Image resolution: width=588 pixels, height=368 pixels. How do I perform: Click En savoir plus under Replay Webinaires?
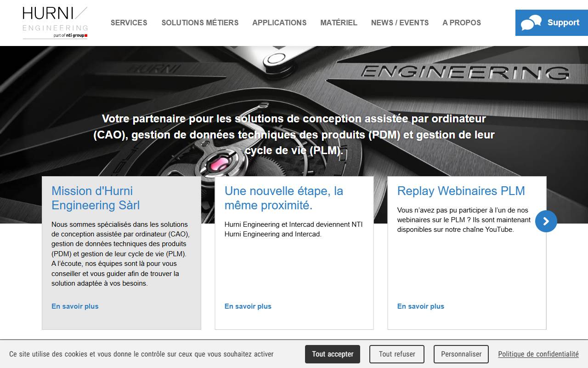(421, 306)
